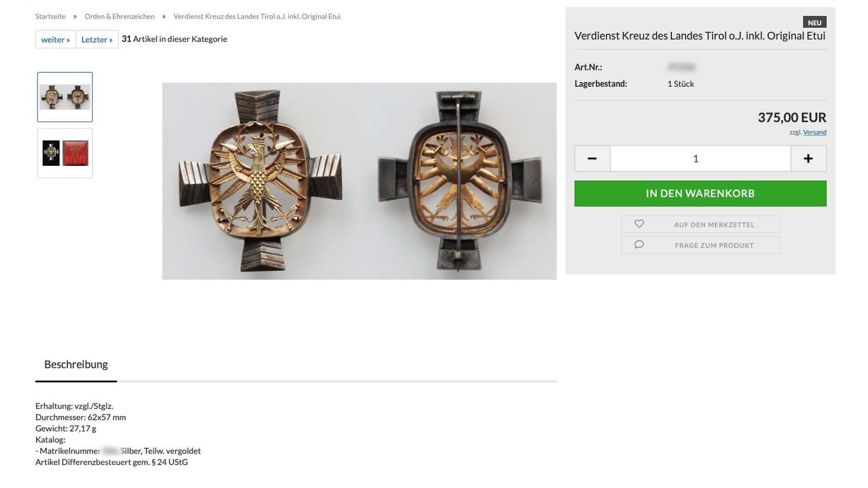Decrease quantity with the minus button
Viewport: 868px width, 488px height.
(592, 159)
